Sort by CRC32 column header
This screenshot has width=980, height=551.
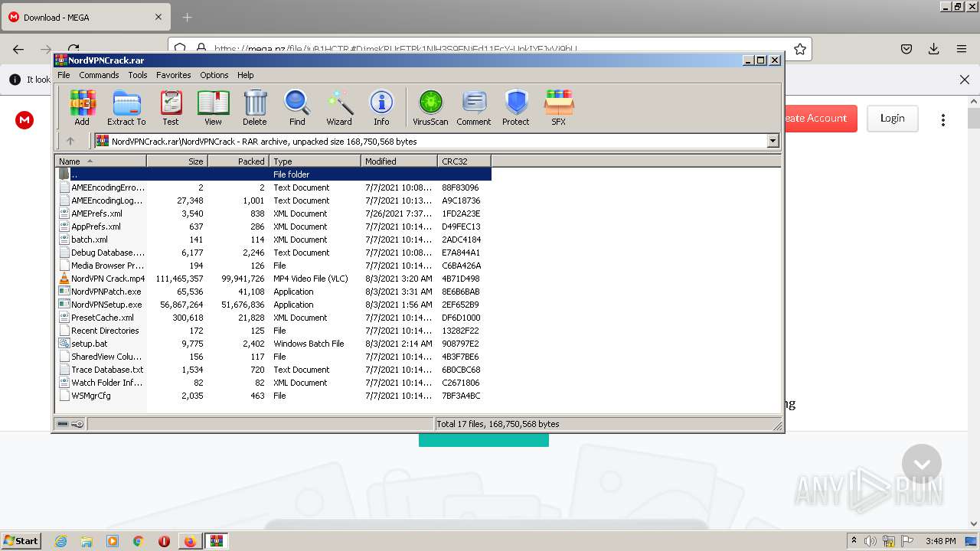464,161
